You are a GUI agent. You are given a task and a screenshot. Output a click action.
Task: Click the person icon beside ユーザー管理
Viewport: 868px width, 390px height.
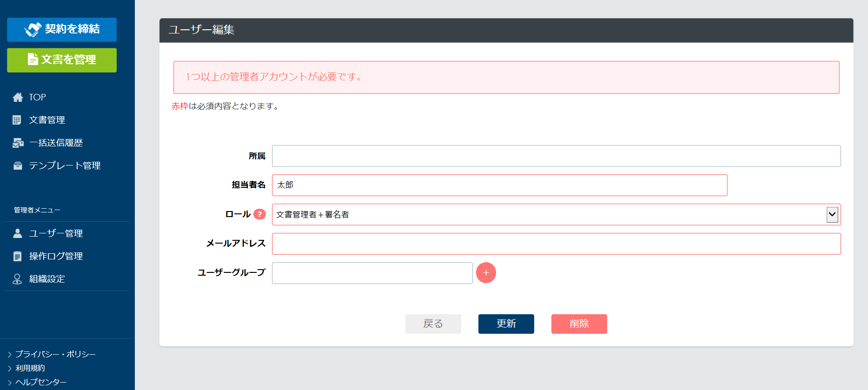click(18, 233)
